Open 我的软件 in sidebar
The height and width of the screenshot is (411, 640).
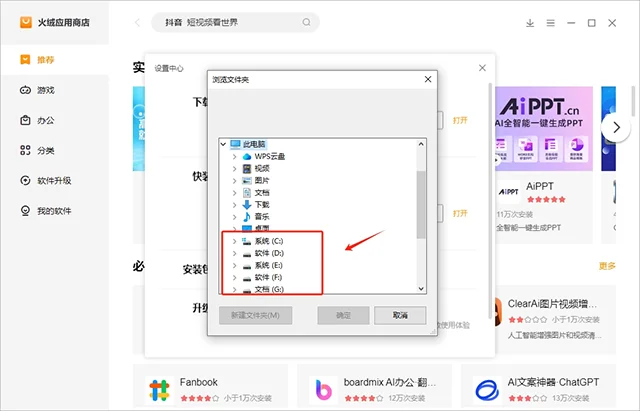point(45,211)
